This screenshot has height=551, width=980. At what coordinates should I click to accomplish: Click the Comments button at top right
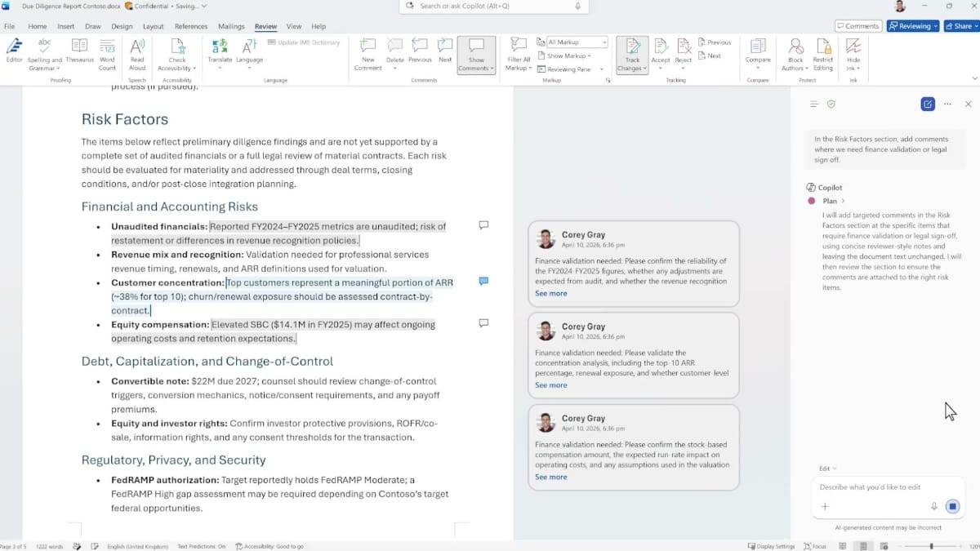click(857, 26)
